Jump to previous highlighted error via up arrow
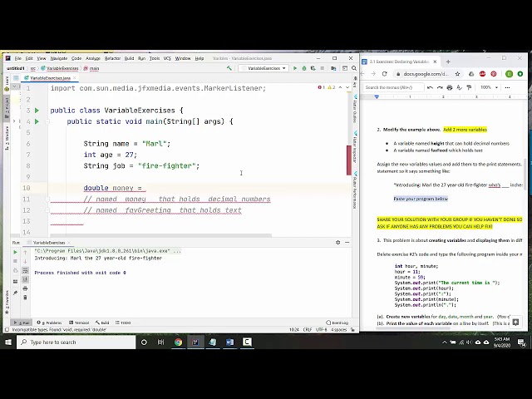 tap(340, 87)
